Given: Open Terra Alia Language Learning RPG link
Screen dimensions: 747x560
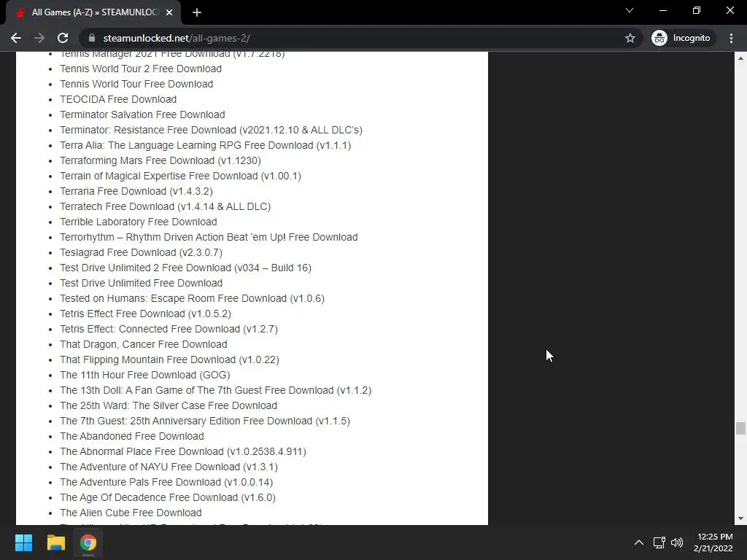Looking at the screenshot, I should pos(205,145).
